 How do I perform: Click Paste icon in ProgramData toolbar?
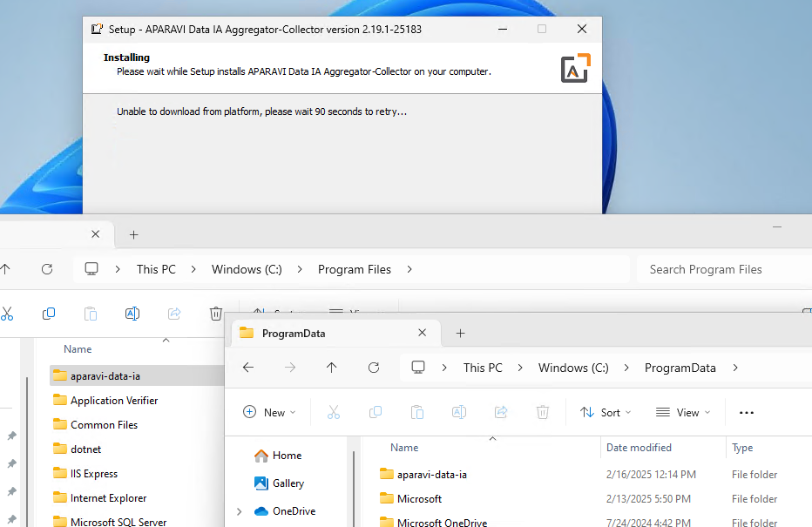point(417,412)
